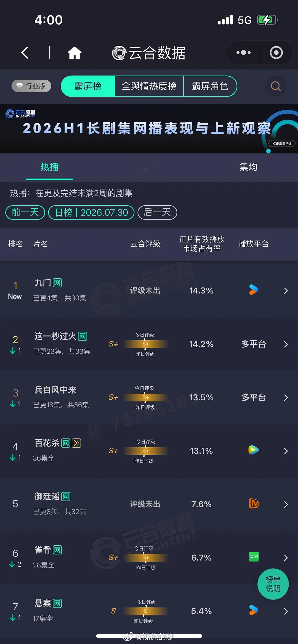Select the 霸屏榜 segment
Screen dimensions: 298x644
(88, 86)
